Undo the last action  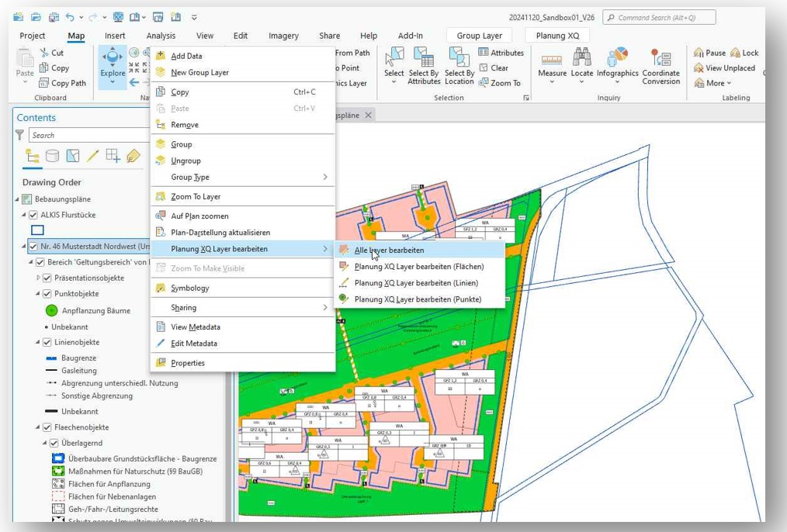70,18
